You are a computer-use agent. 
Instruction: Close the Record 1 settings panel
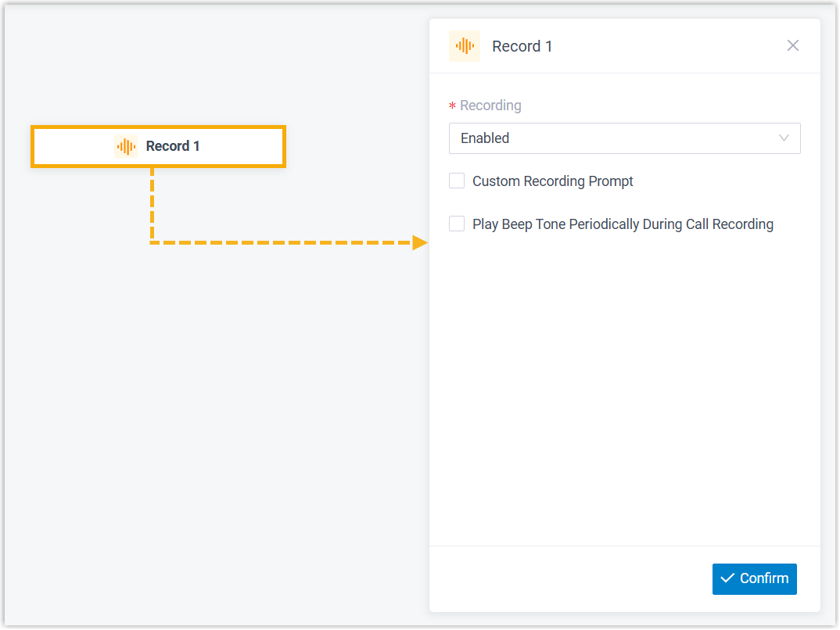point(792,45)
